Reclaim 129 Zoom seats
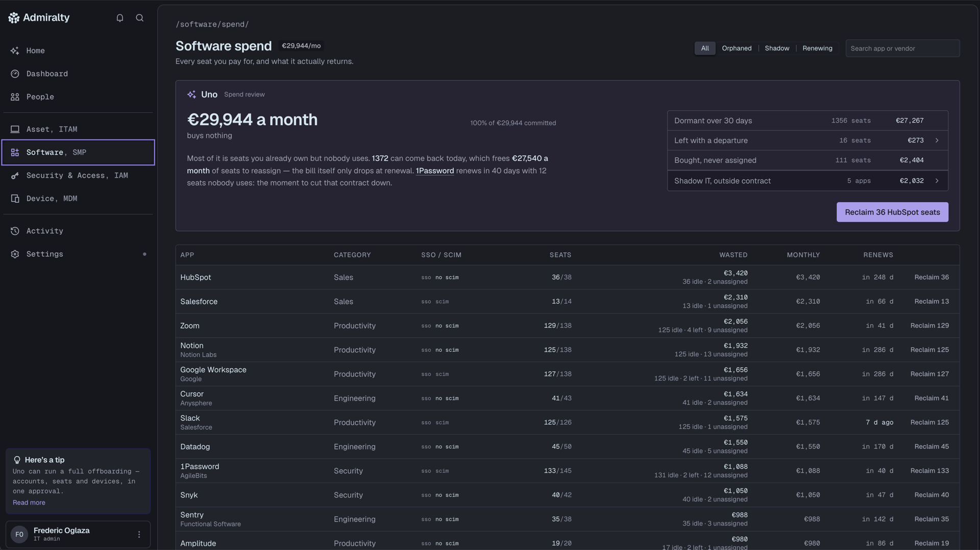The image size is (980, 550). (929, 325)
